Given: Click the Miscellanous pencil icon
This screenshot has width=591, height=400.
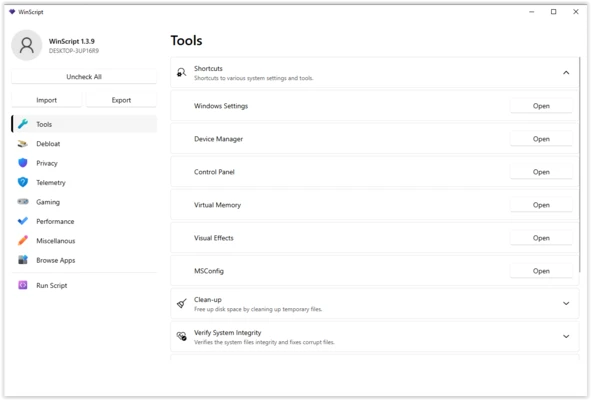Looking at the screenshot, I should point(23,241).
